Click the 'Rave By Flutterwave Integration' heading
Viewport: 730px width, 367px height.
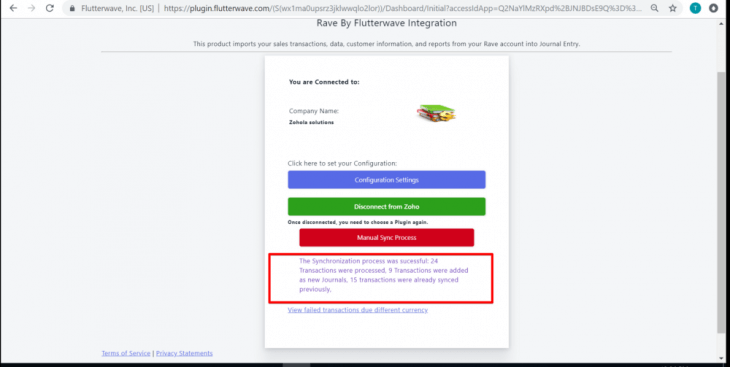click(386, 23)
